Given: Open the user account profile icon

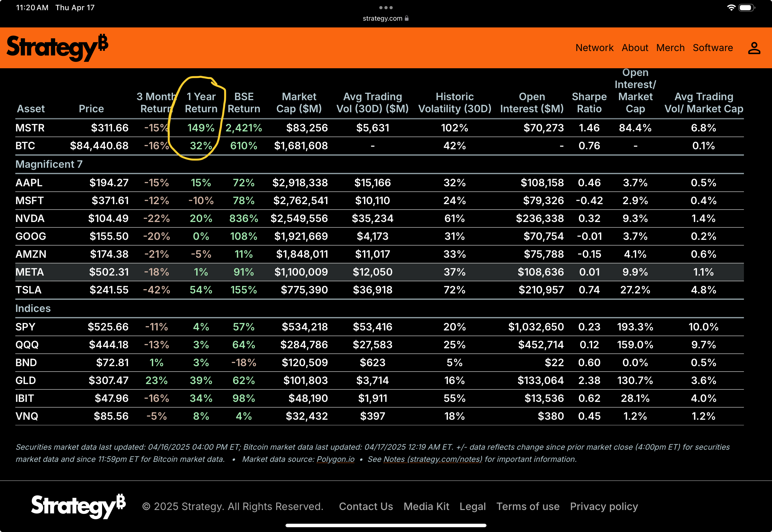Looking at the screenshot, I should [x=754, y=48].
